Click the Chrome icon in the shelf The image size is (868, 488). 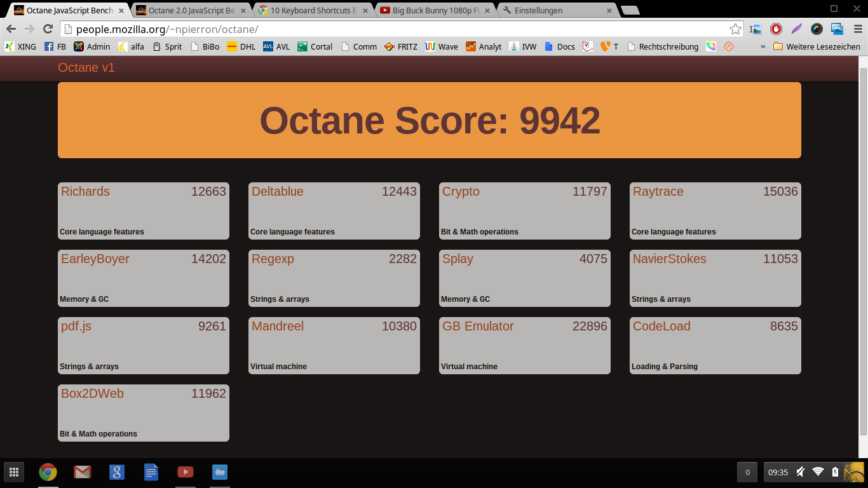pos(48,472)
